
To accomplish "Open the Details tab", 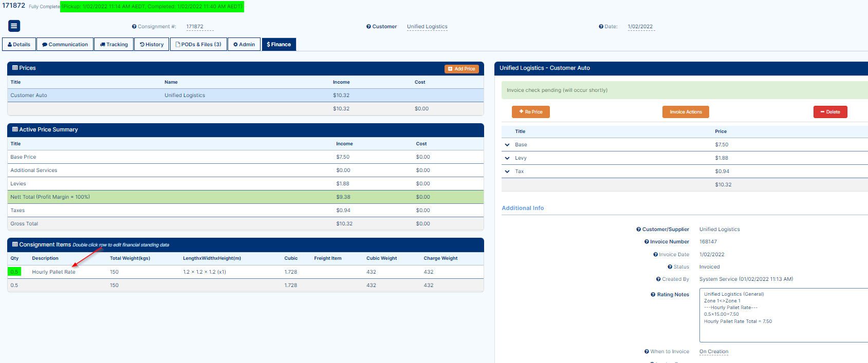I will pos(19,45).
